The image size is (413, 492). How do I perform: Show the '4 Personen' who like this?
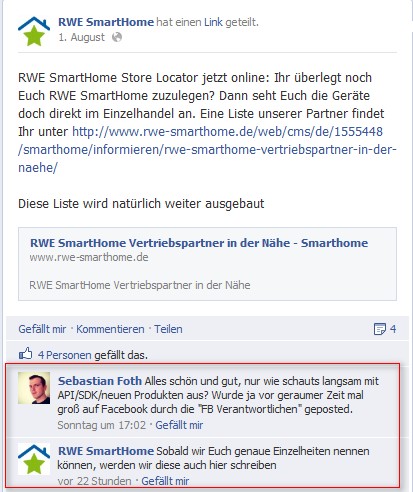click(65, 355)
